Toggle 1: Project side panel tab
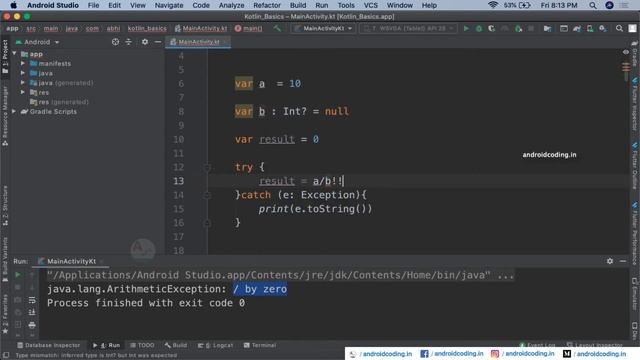Image resolution: width=640 pixels, height=360 pixels. (5, 56)
